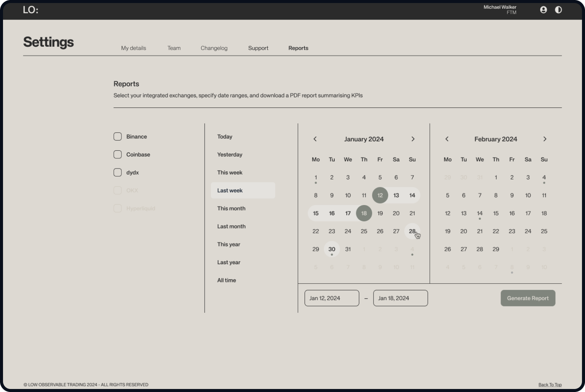Viewport: 585px width, 392px height.
Task: Click the February 2024 month title
Action: pos(496,139)
